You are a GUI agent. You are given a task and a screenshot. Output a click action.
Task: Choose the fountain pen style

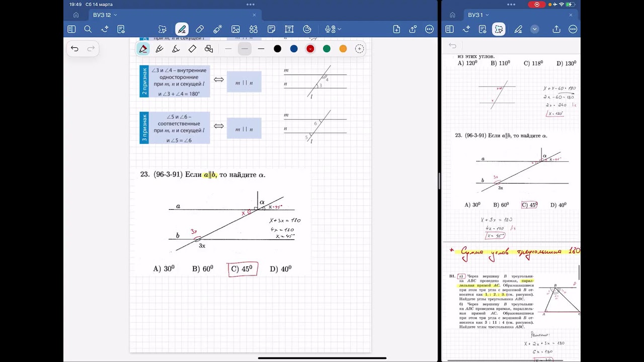159,49
